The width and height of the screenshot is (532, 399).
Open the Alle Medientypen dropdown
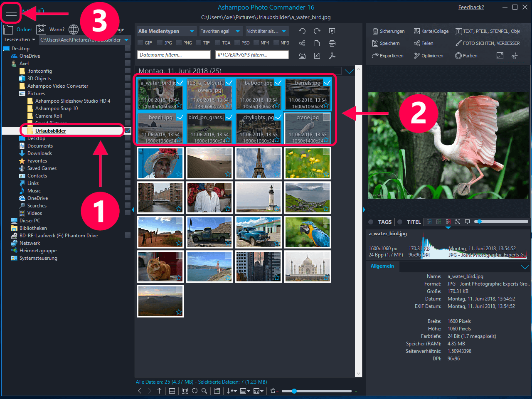tap(166, 31)
